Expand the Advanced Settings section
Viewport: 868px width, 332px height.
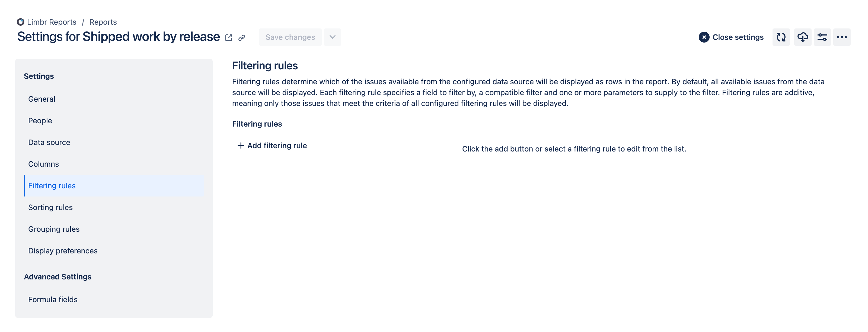(58, 276)
